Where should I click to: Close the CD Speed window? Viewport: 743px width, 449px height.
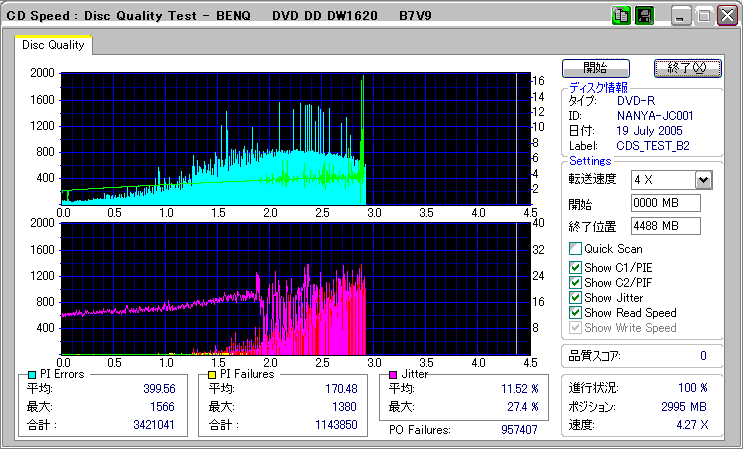coord(727,16)
